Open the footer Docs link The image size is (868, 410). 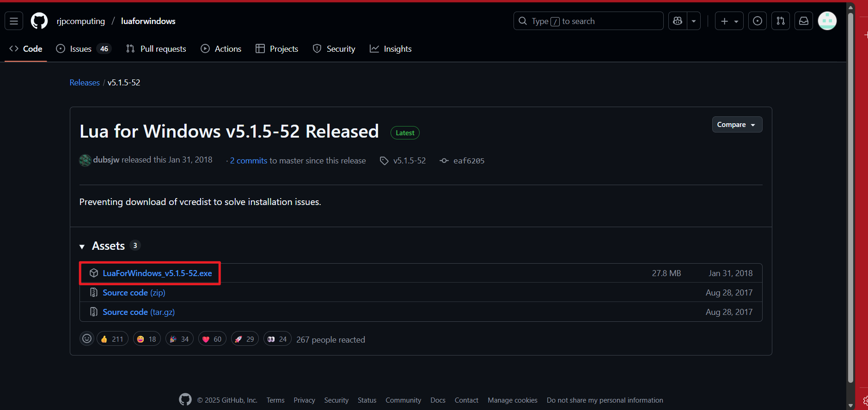pyautogui.click(x=438, y=400)
